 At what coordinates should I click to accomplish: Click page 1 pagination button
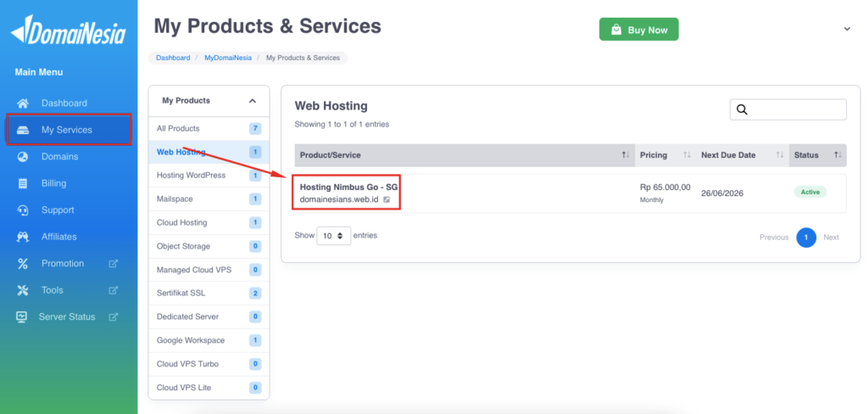[806, 238]
